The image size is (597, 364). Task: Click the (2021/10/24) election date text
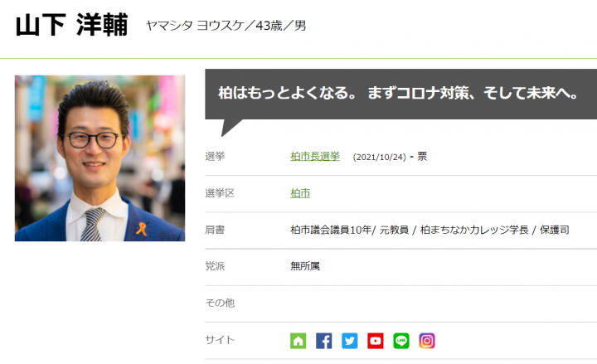(x=379, y=157)
